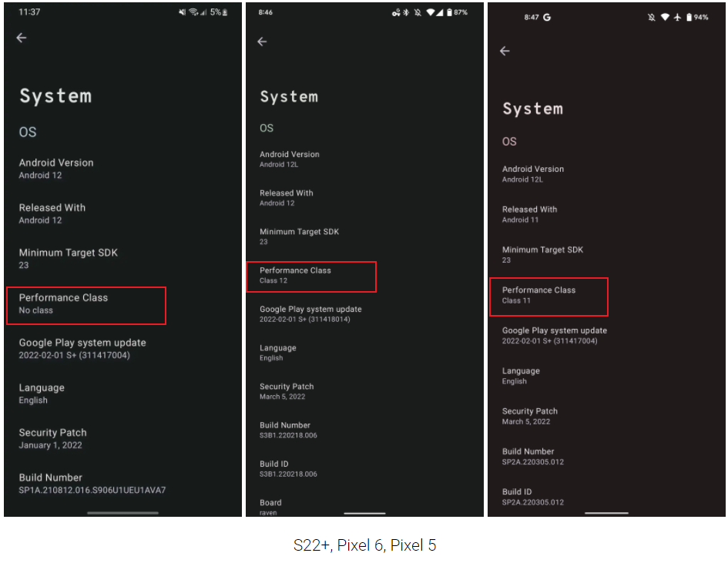728x563 pixels.
Task: Tap Minimum Target SDK on the middle phone
Action: [299, 236]
